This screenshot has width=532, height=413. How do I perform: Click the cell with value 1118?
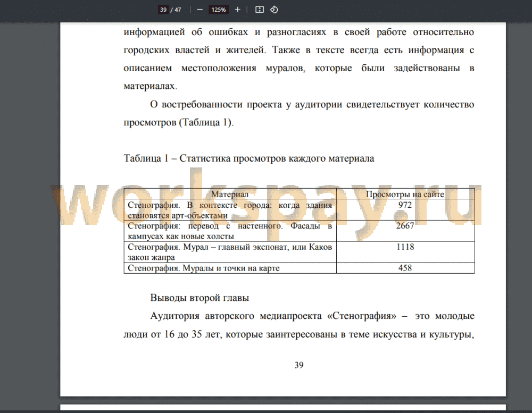pyautogui.click(x=405, y=247)
